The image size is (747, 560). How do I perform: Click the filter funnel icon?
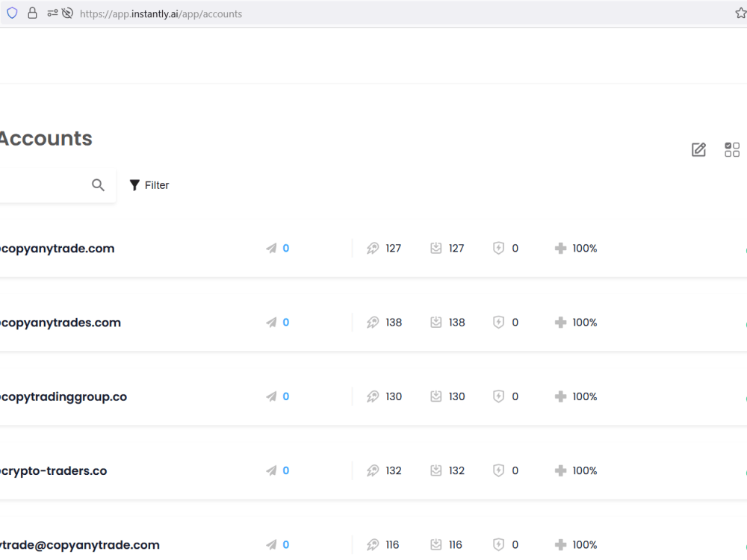[x=134, y=184]
